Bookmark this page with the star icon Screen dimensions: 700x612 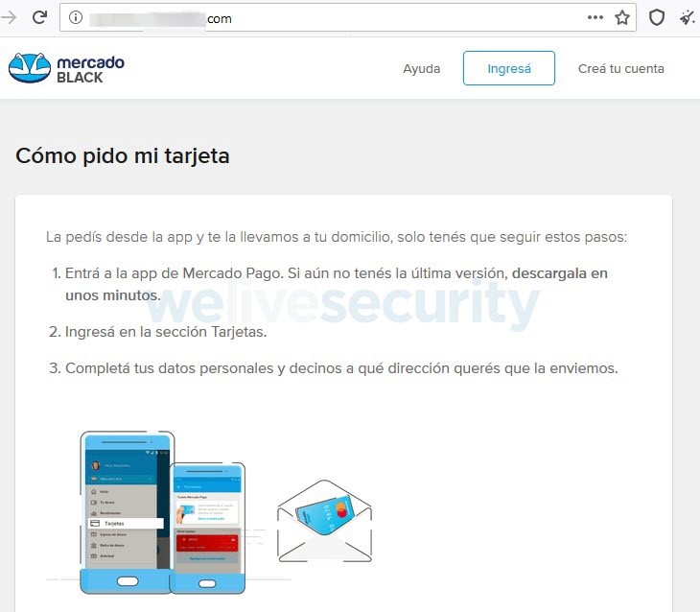622,17
